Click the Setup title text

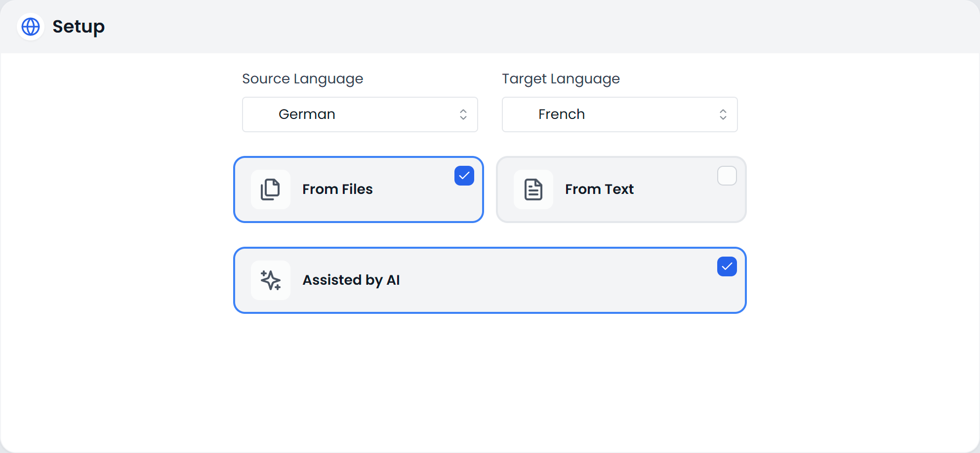click(x=79, y=27)
